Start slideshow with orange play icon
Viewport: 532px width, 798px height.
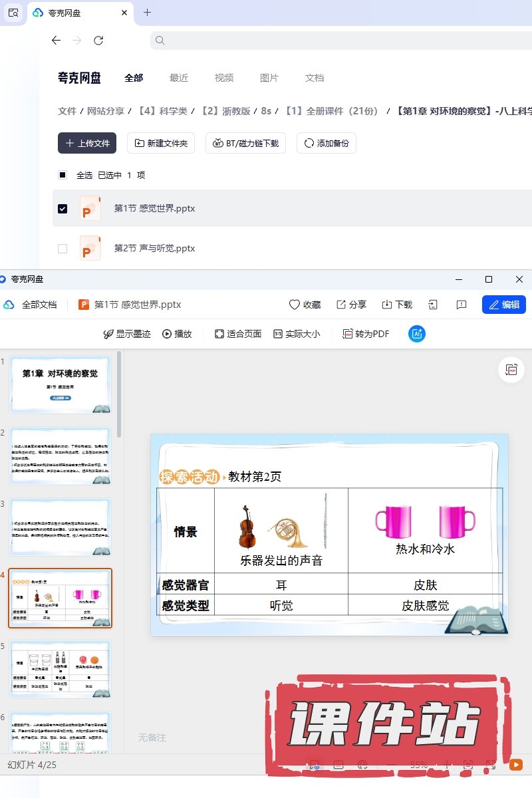[515, 765]
